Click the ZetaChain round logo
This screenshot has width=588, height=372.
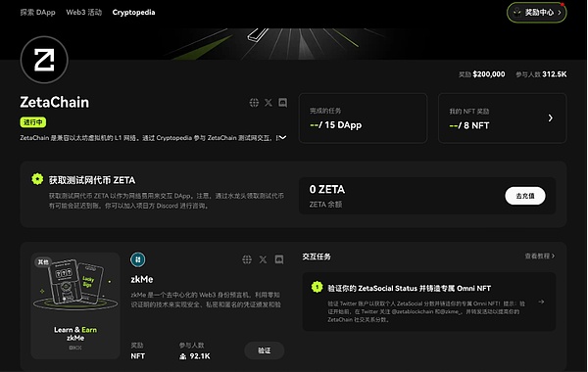pyautogui.click(x=44, y=60)
